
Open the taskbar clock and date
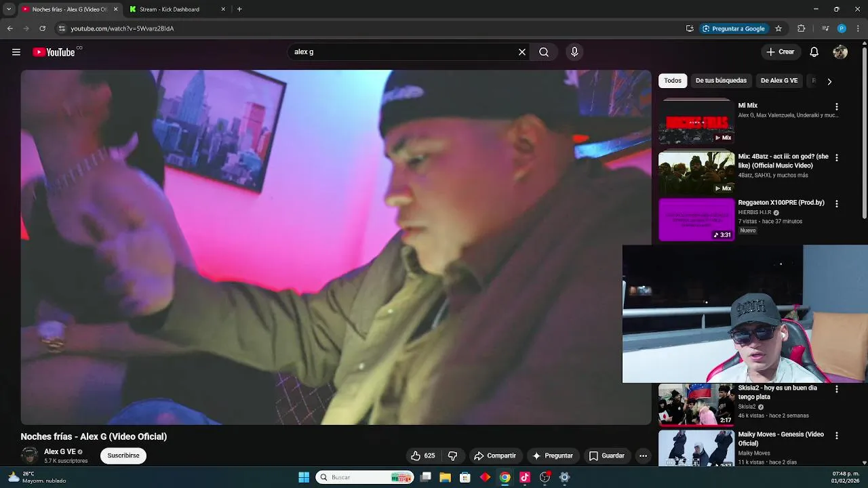846,477
